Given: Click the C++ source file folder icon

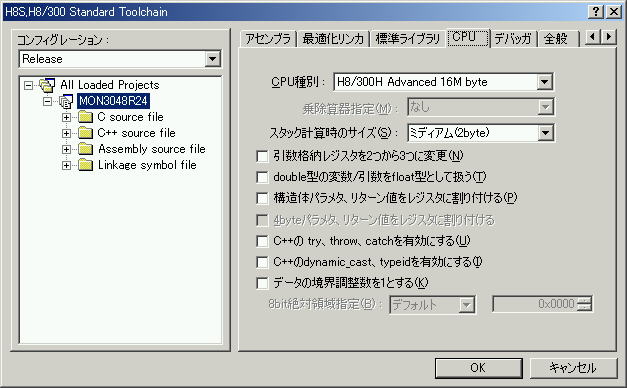Looking at the screenshot, I should pyautogui.click(x=85, y=133).
